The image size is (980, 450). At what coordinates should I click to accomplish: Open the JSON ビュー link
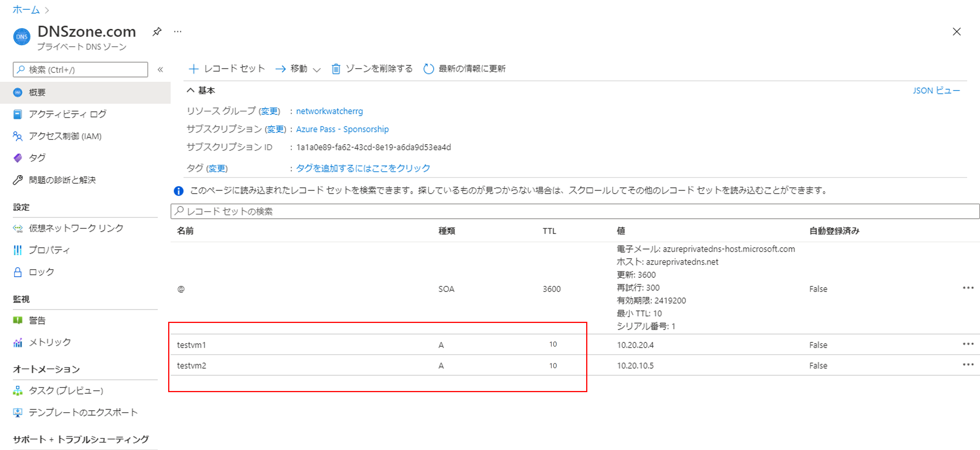click(x=936, y=91)
